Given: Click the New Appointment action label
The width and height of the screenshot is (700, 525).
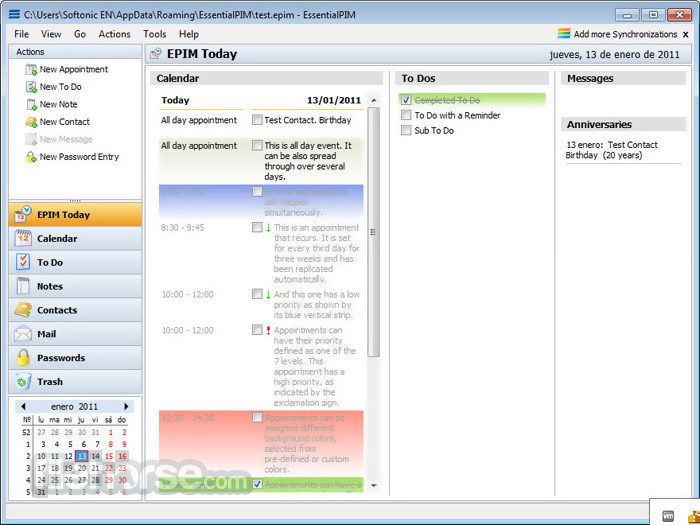Looking at the screenshot, I should 74,70.
